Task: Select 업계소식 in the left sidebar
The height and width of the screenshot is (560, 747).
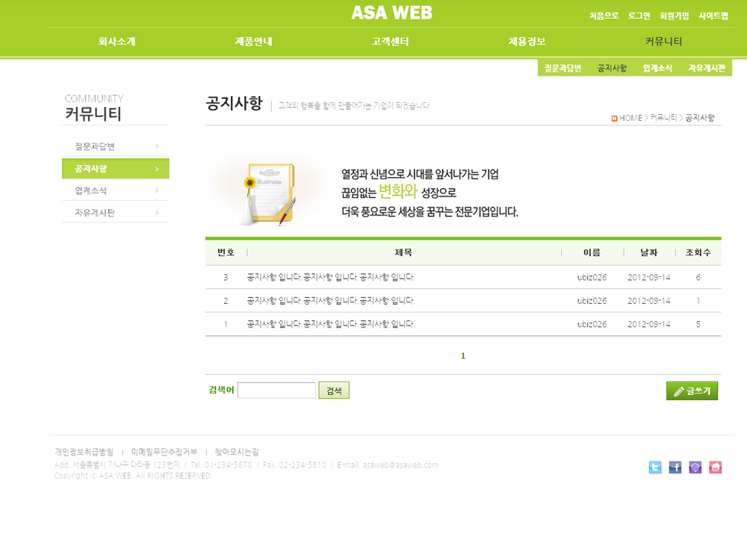Action: point(91,191)
